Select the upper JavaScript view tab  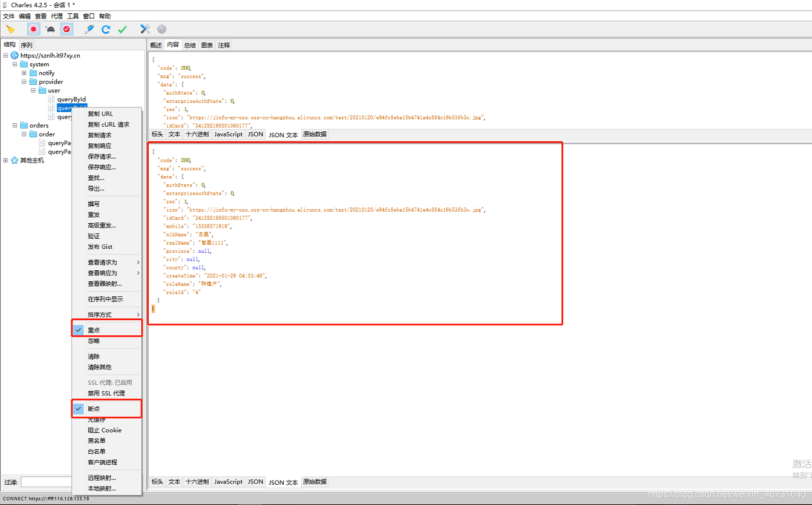(228, 134)
